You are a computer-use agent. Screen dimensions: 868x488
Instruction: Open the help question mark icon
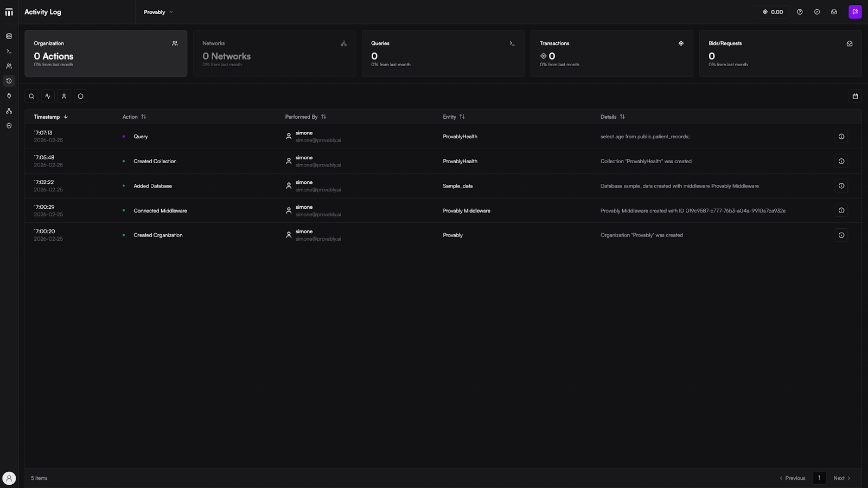point(800,12)
